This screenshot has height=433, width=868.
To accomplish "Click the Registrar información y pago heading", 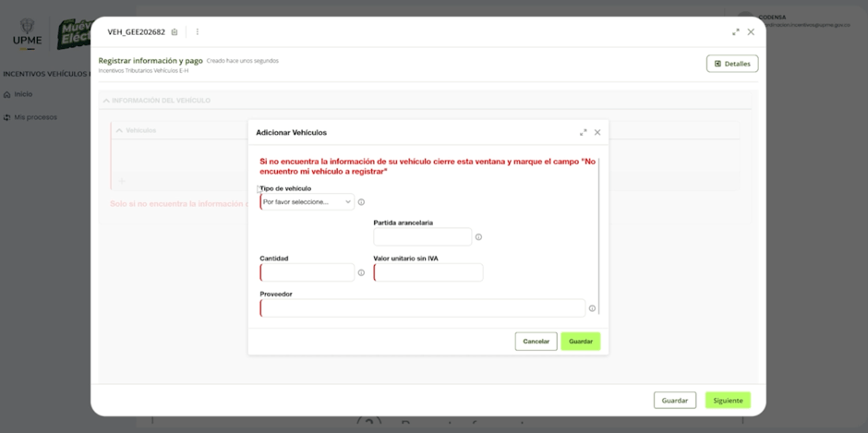I will pos(151,61).
